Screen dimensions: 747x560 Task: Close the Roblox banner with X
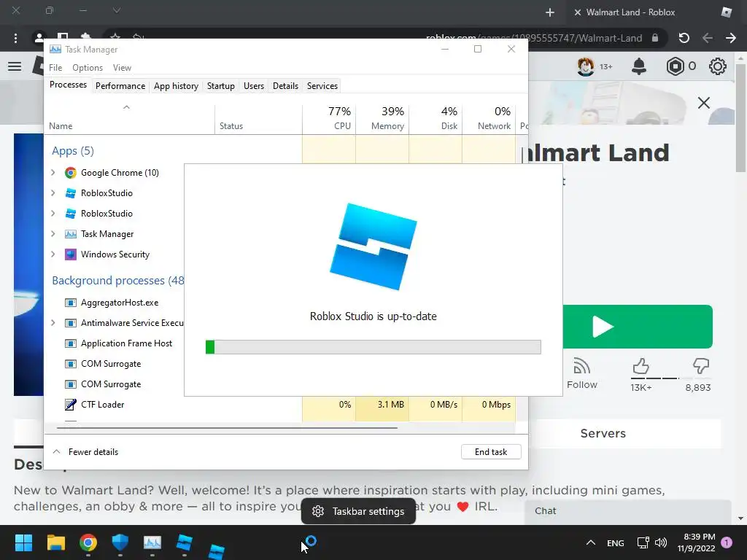click(704, 103)
